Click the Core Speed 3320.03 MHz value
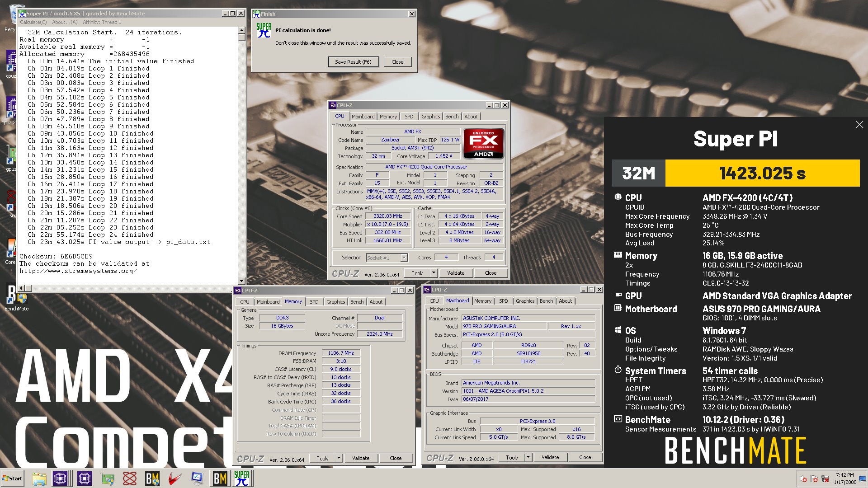Viewport: 868px width, 488px height. [x=388, y=216]
